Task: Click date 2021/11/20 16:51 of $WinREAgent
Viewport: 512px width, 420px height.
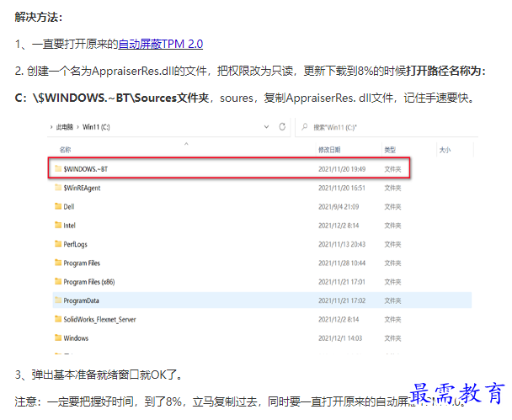Action: pos(342,188)
